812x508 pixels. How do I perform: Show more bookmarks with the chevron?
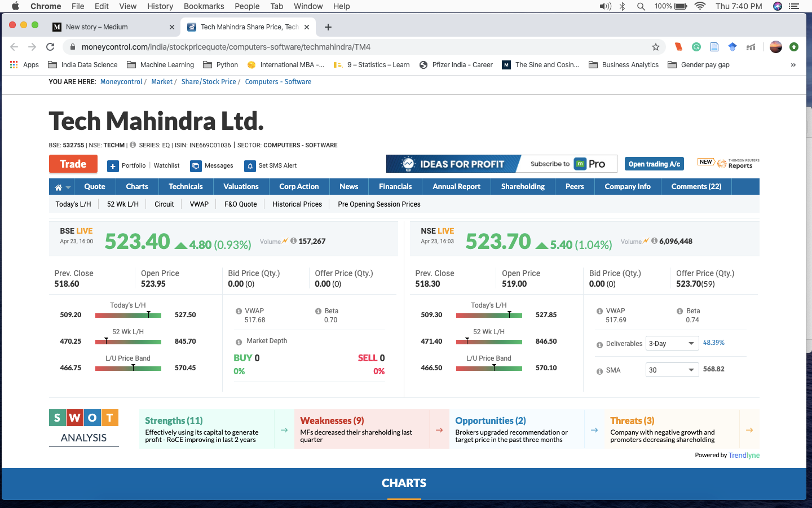793,65
